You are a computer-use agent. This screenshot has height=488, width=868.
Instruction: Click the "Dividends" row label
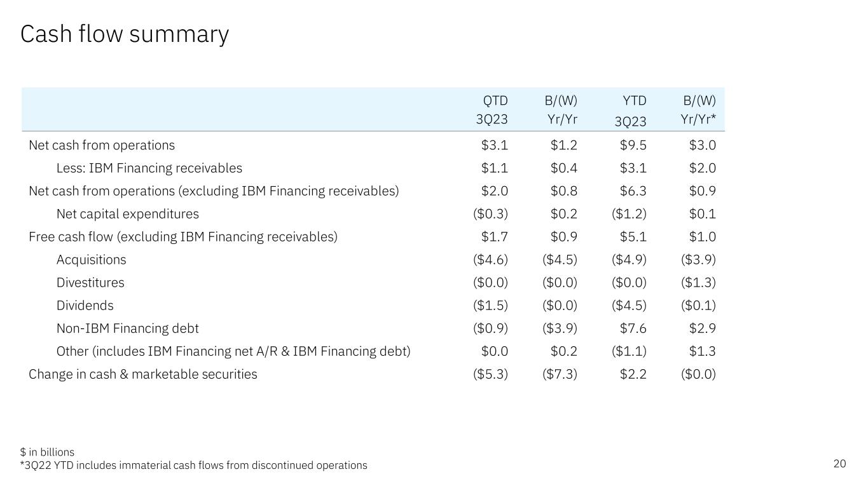coord(85,306)
